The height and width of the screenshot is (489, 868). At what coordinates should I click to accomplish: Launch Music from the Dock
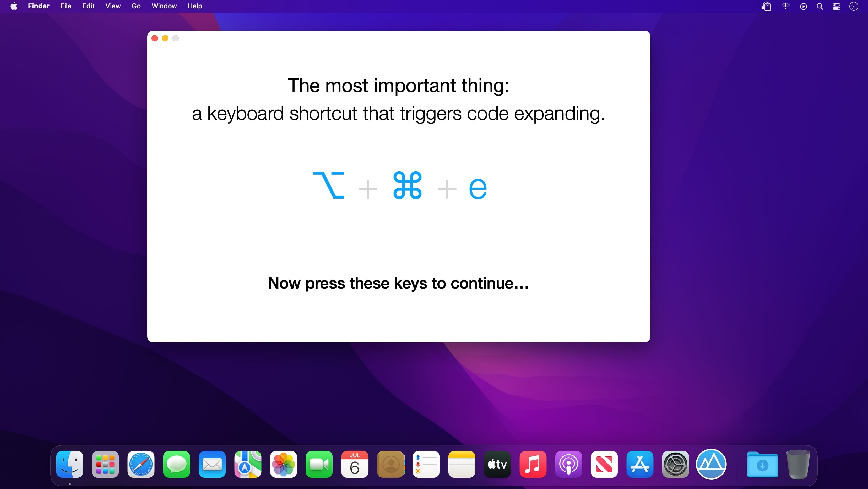pyautogui.click(x=533, y=464)
